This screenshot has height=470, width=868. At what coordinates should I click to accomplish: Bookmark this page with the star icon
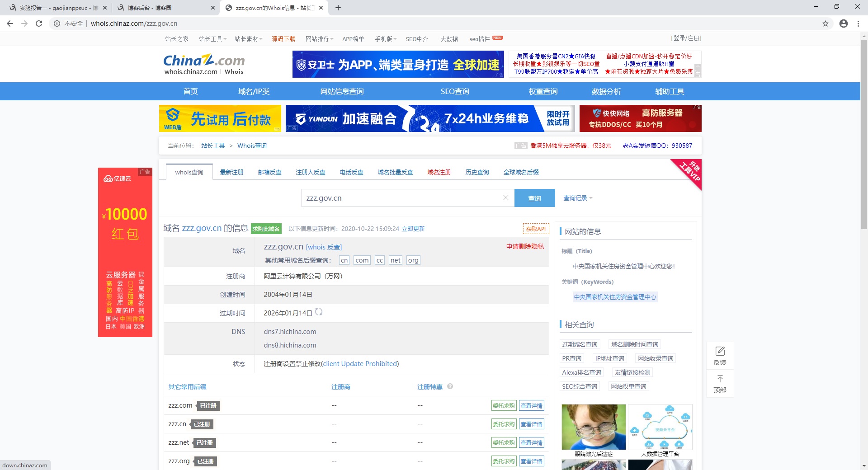pos(826,23)
